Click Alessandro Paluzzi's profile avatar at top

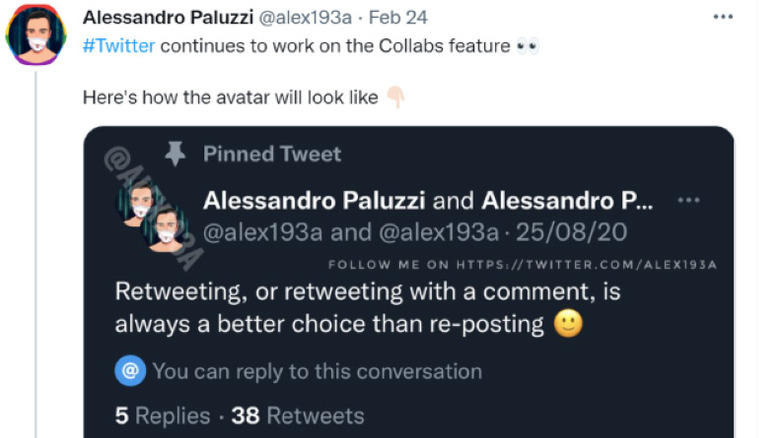click(x=37, y=35)
